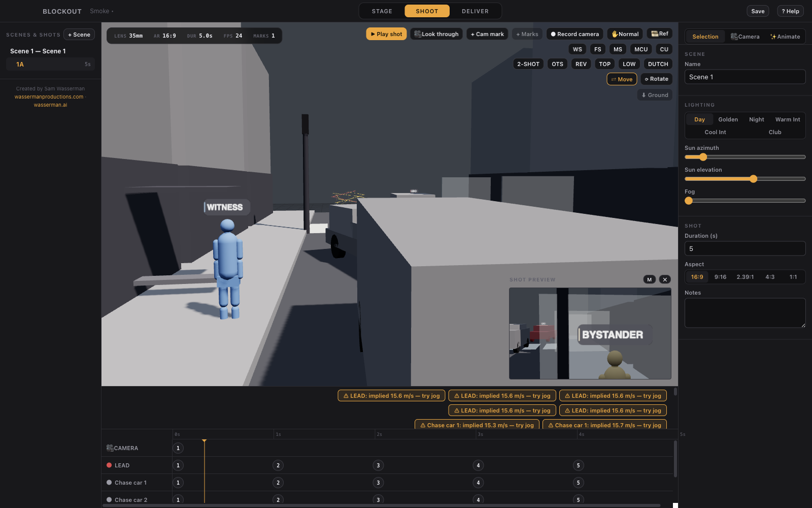Choose Day lighting preset
This screenshot has height=508, width=812.
pos(699,119)
